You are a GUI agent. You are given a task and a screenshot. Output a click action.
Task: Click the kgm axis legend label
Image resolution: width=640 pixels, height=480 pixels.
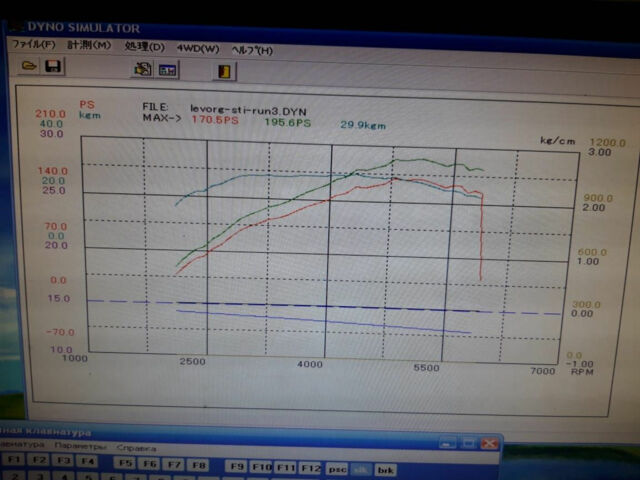tap(90, 115)
